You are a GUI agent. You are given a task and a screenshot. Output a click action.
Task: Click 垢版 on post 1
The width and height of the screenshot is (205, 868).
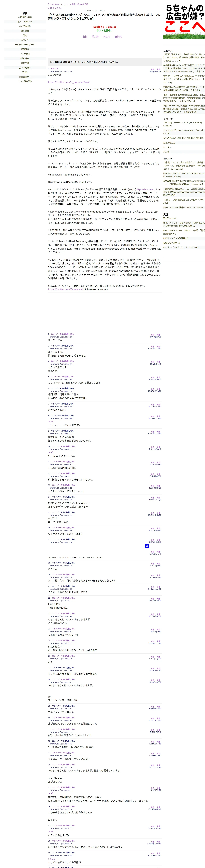153,70
